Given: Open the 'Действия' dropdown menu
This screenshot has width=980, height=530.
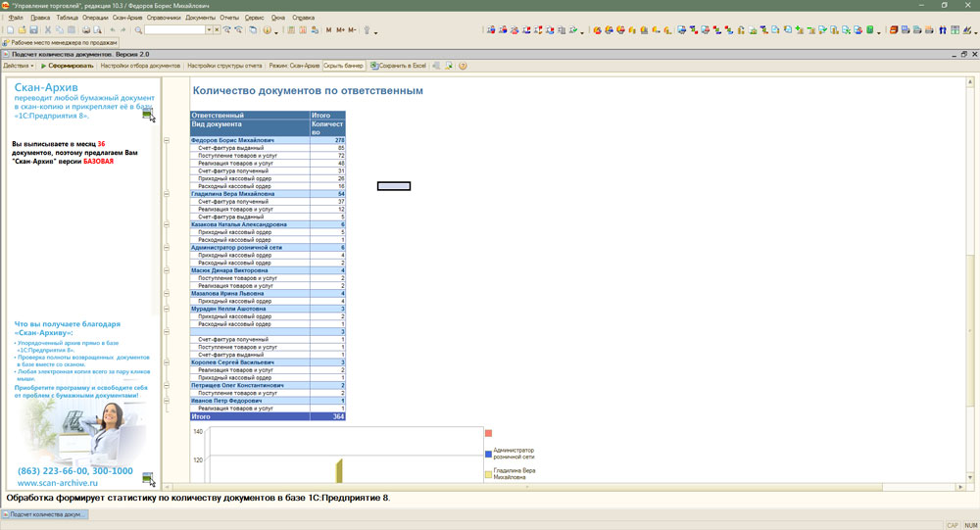Looking at the screenshot, I should (19, 66).
